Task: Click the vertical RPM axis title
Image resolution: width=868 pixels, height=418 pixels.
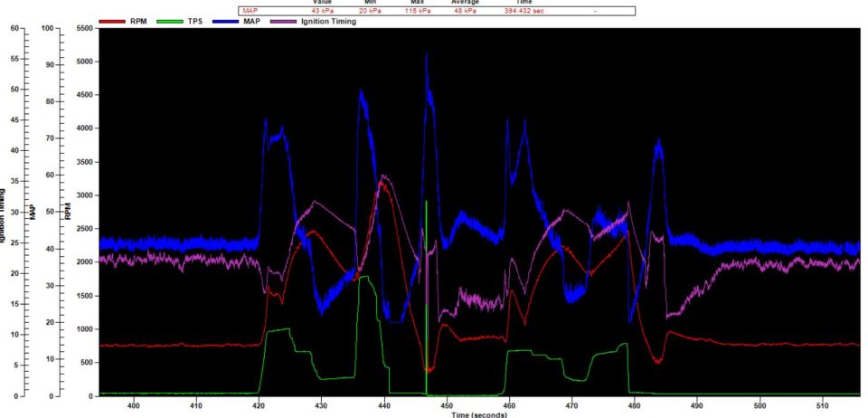Action: click(69, 214)
